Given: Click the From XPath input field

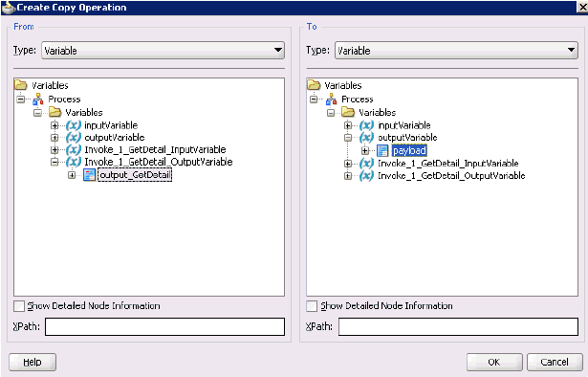Looking at the screenshot, I should tap(165, 326).
